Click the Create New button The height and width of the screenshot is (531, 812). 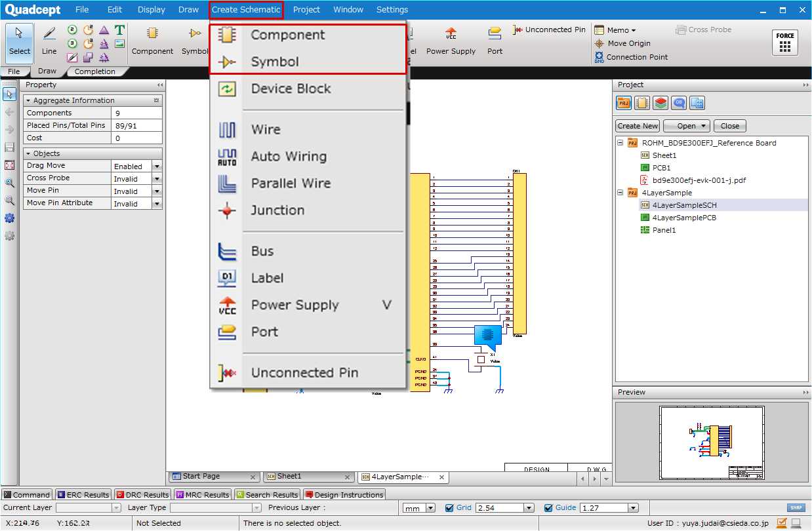pos(638,126)
